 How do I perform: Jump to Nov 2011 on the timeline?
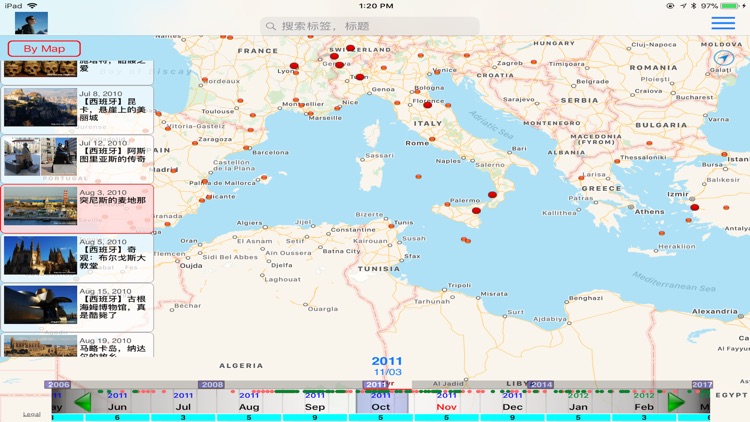point(446,402)
